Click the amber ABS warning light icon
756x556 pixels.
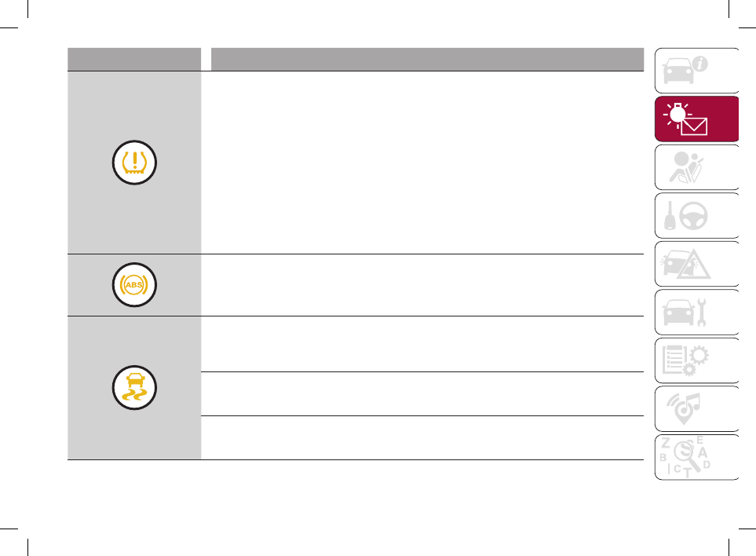(134, 284)
